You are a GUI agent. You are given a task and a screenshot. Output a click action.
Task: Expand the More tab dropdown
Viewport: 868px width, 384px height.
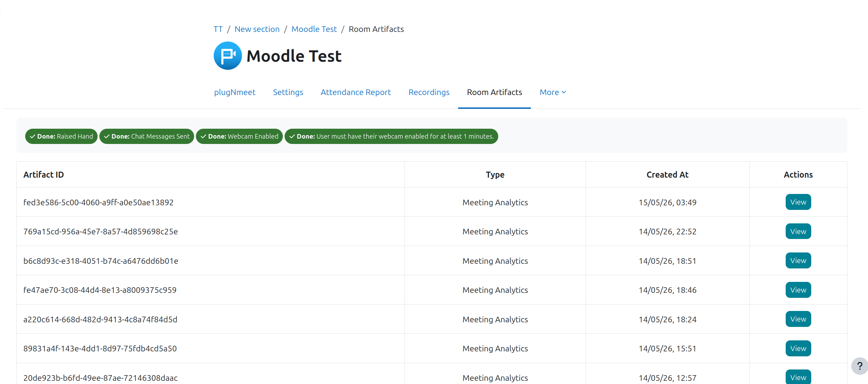553,92
